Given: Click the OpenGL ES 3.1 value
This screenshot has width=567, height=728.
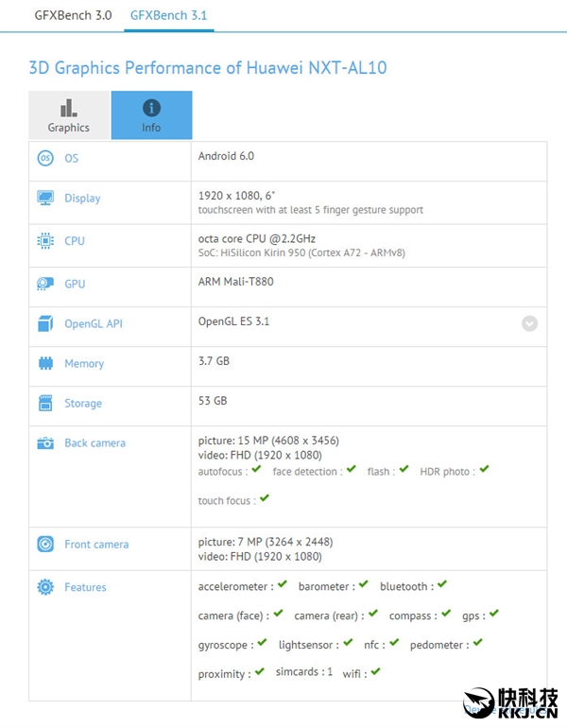Looking at the screenshot, I should (x=233, y=321).
